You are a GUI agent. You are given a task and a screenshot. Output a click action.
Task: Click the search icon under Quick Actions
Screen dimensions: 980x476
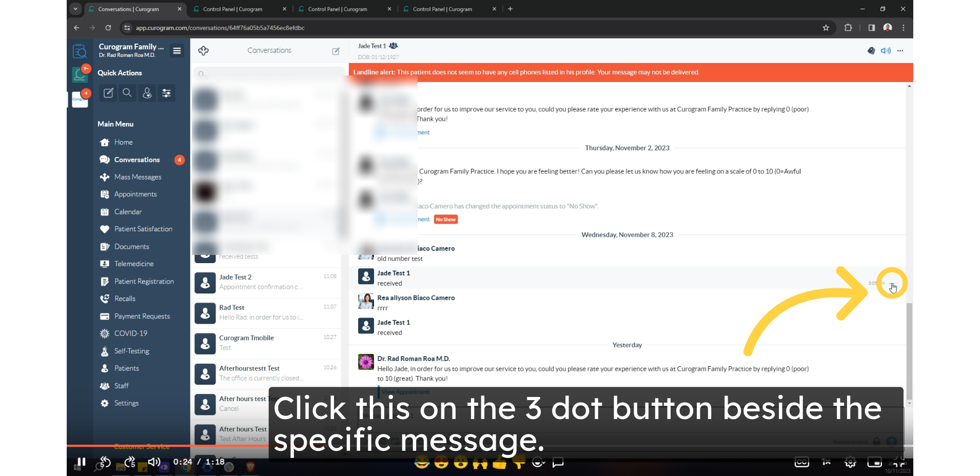(x=127, y=93)
